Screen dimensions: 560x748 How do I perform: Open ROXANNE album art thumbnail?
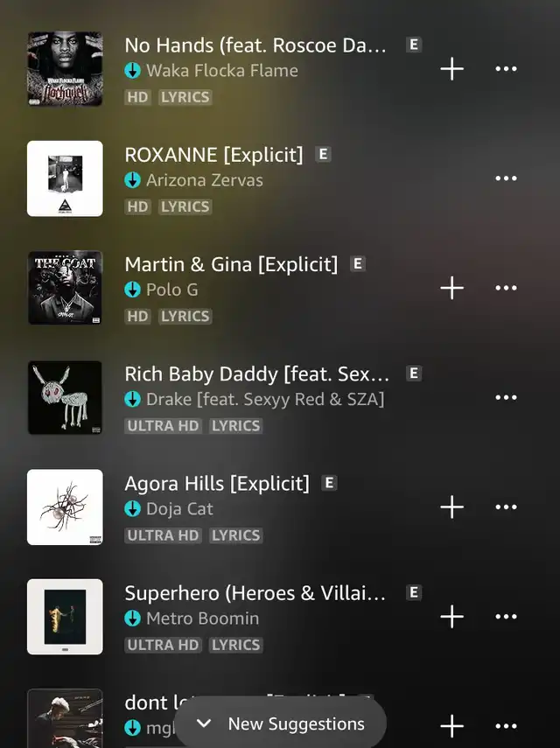(x=65, y=178)
